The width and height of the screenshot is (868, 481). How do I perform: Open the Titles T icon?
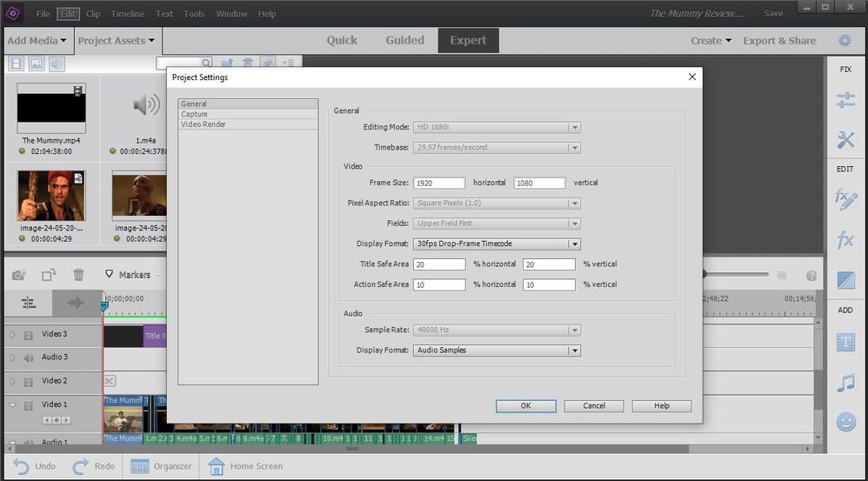(845, 343)
